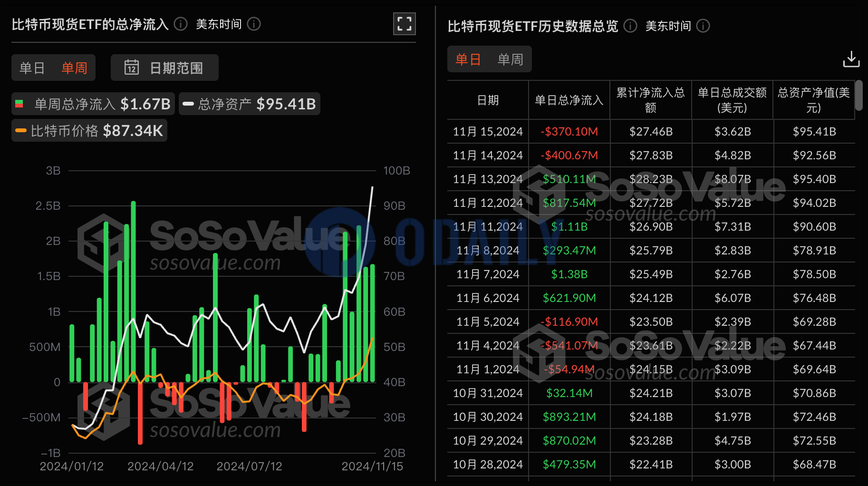
Task: Toggle 总净资产 legend series
Action: pos(250,104)
